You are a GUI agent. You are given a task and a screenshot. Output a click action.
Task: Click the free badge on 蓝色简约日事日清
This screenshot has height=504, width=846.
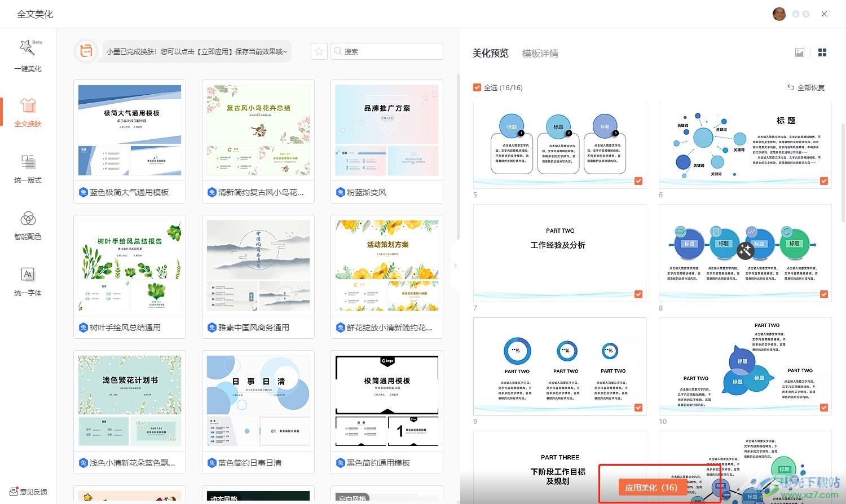[x=211, y=463]
